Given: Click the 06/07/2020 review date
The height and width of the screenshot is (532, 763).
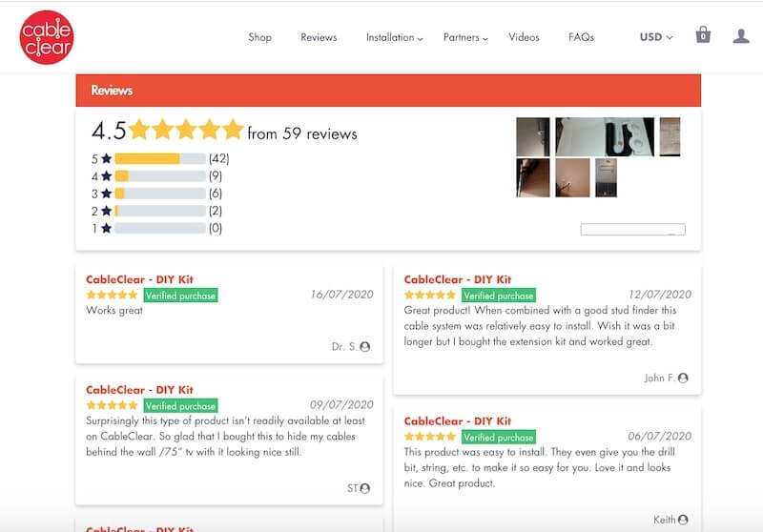Looking at the screenshot, I should click(x=659, y=436).
